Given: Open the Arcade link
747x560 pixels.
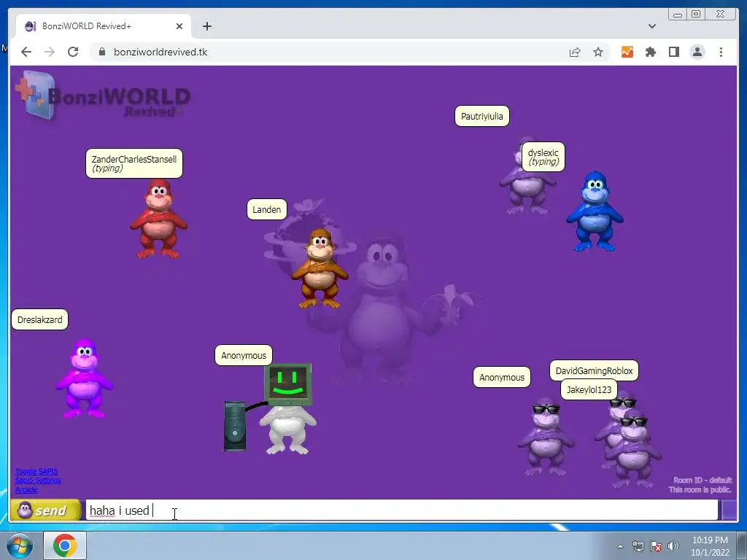Looking at the screenshot, I should (26, 489).
